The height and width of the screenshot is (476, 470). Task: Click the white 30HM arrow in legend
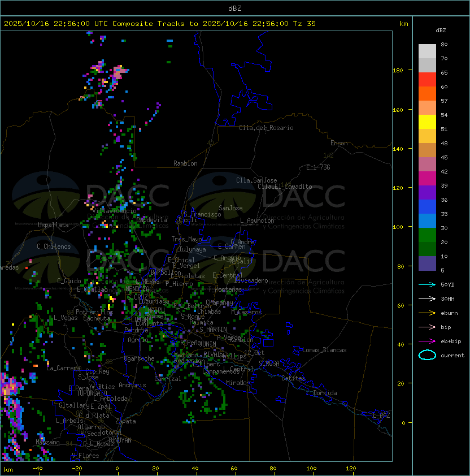click(427, 298)
